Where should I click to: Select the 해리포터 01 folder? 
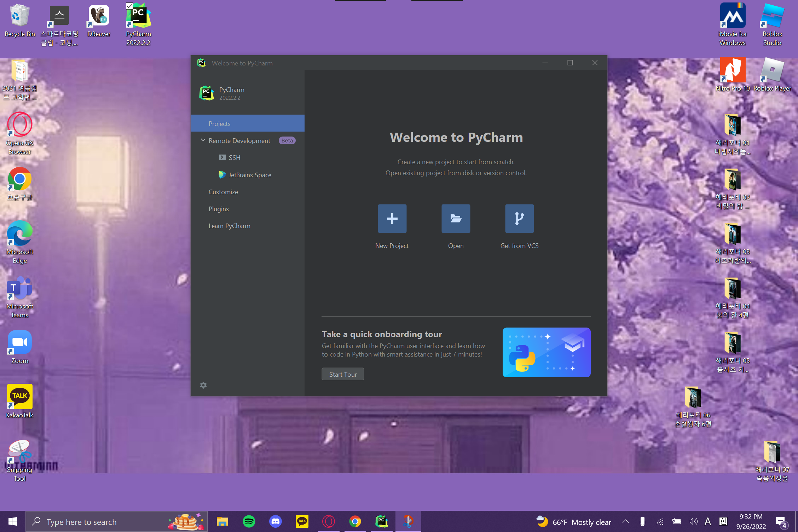click(733, 134)
